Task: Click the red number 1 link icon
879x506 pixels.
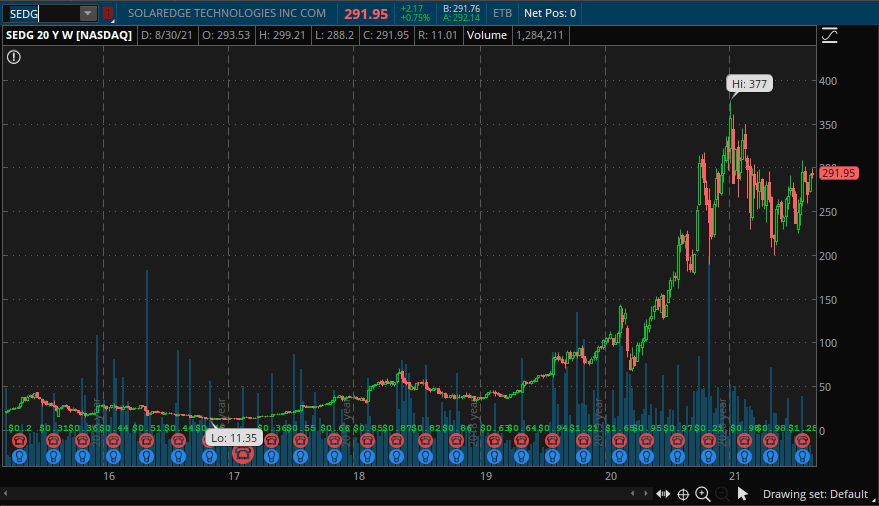Action: (108, 13)
